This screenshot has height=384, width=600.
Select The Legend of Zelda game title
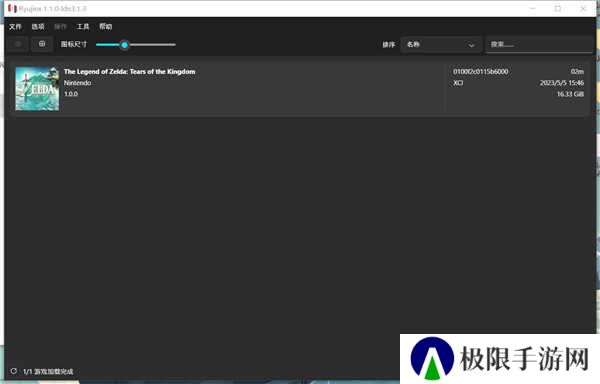point(129,72)
